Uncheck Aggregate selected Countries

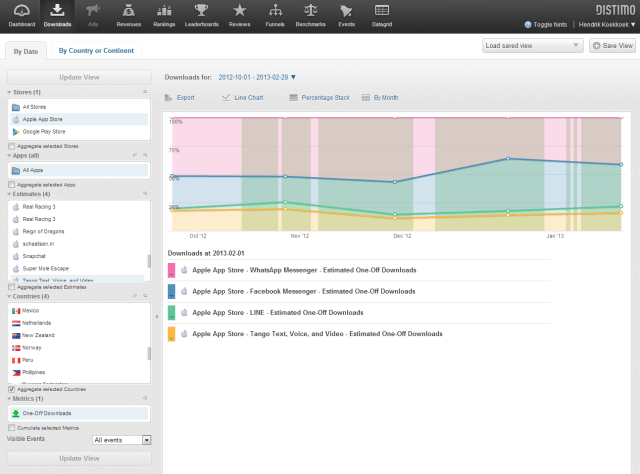(11, 389)
